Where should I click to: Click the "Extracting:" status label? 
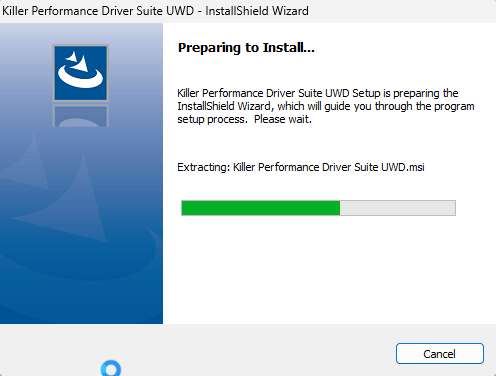(204, 167)
